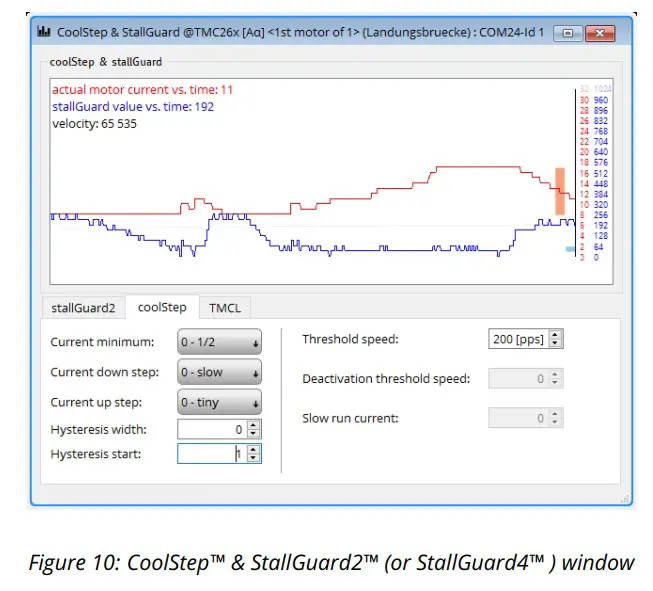Click the window title bar chart icon

click(43, 31)
